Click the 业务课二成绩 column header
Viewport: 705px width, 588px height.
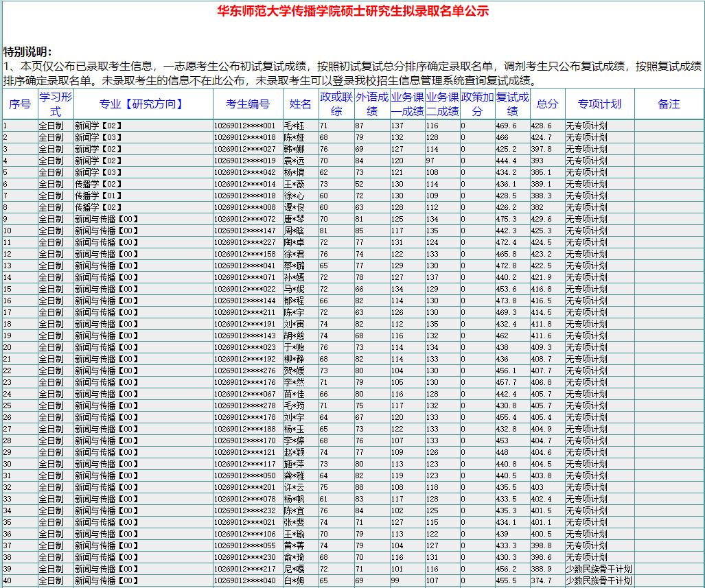(x=442, y=104)
